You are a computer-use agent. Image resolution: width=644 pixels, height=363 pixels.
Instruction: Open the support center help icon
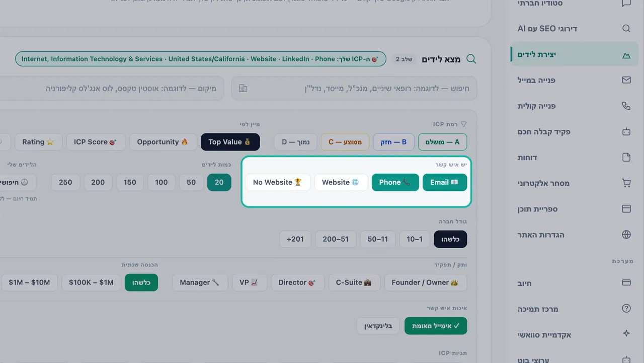coord(626,309)
